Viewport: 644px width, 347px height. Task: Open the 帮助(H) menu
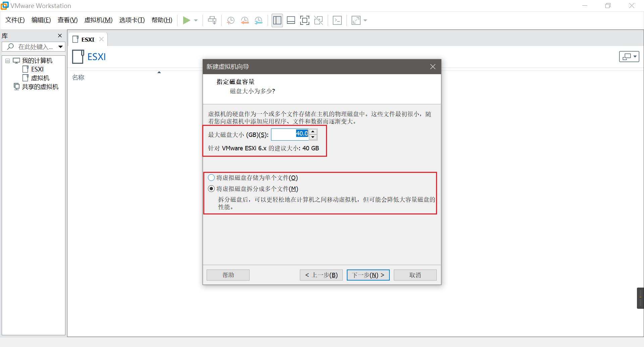[162, 20]
